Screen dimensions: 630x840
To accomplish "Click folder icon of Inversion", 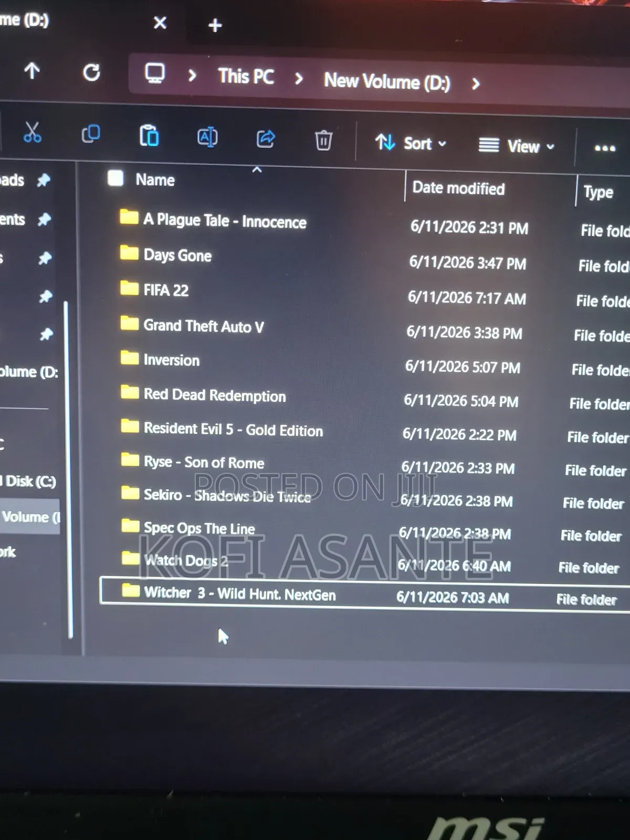I will click(x=129, y=358).
